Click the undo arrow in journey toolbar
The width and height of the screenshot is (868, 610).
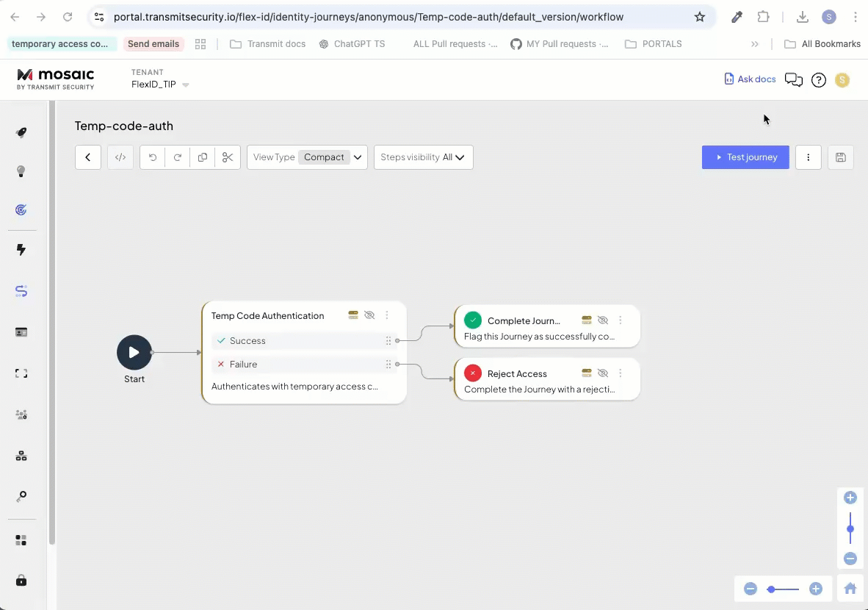point(153,157)
